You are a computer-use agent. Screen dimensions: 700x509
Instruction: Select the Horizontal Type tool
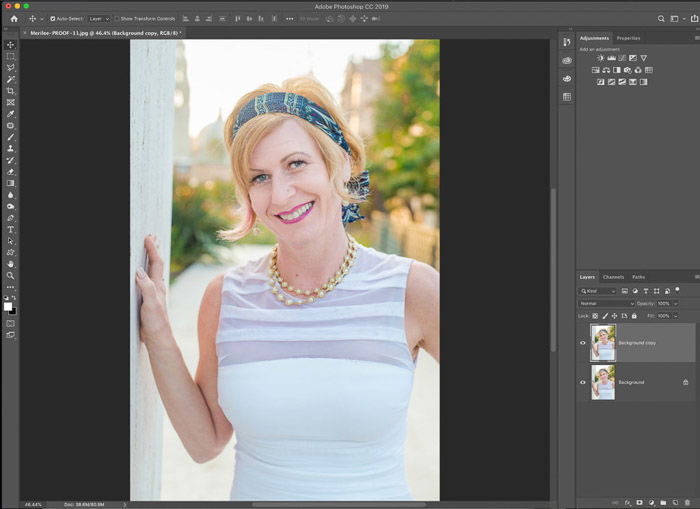click(10, 229)
